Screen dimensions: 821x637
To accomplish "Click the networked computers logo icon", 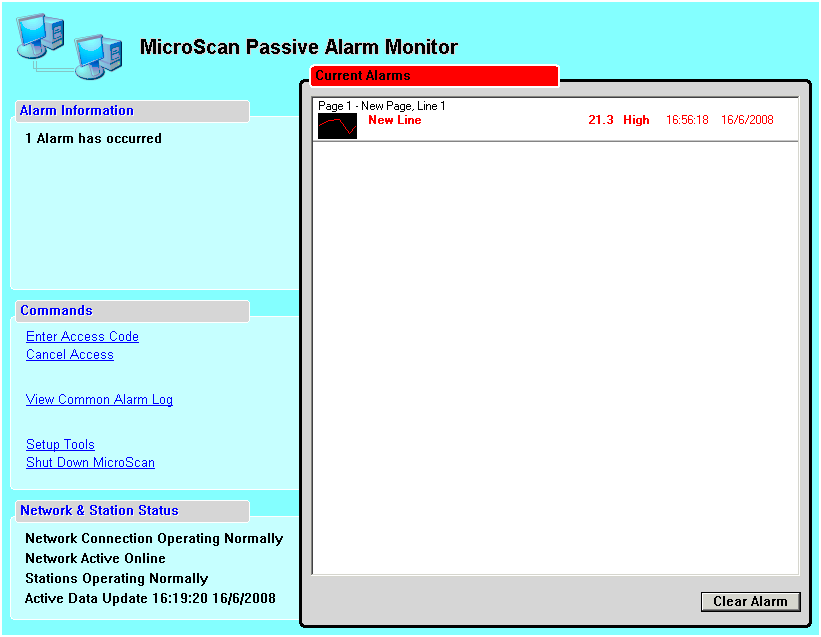I will tap(70, 47).
